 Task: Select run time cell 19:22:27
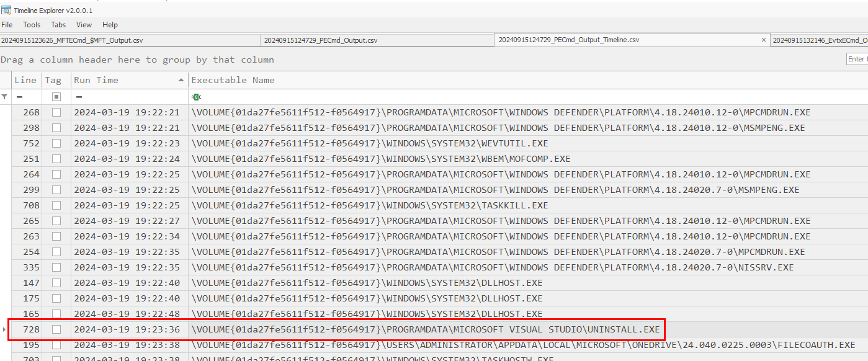[x=130, y=221]
